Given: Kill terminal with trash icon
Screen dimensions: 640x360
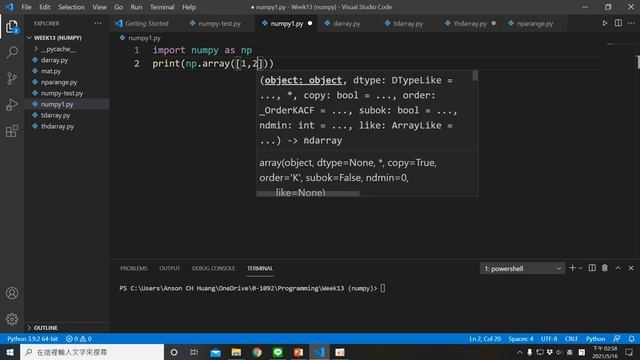Looking at the screenshot, I should [604, 268].
